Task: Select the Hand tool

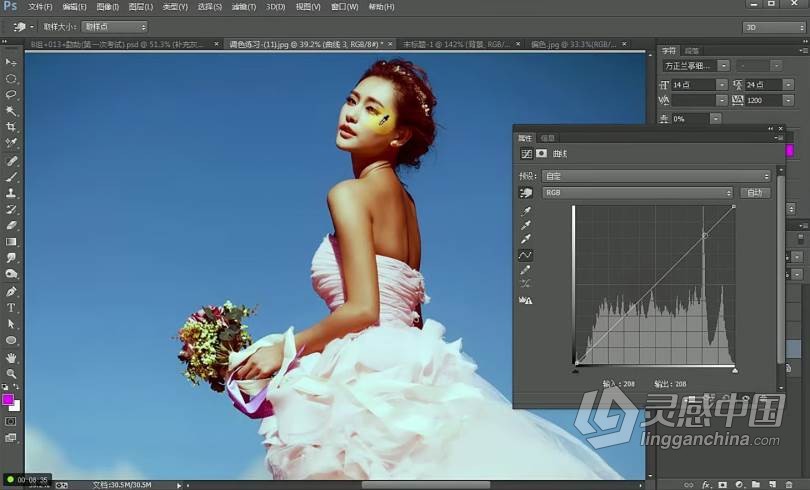Action: 11,357
